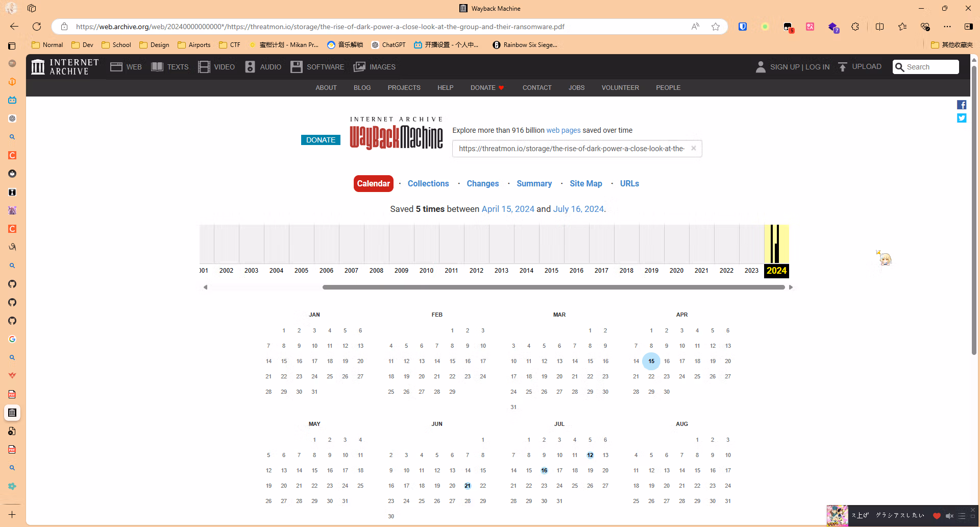Image resolution: width=980 pixels, height=527 pixels.
Task: Switch to the URLs tab
Action: [630, 183]
